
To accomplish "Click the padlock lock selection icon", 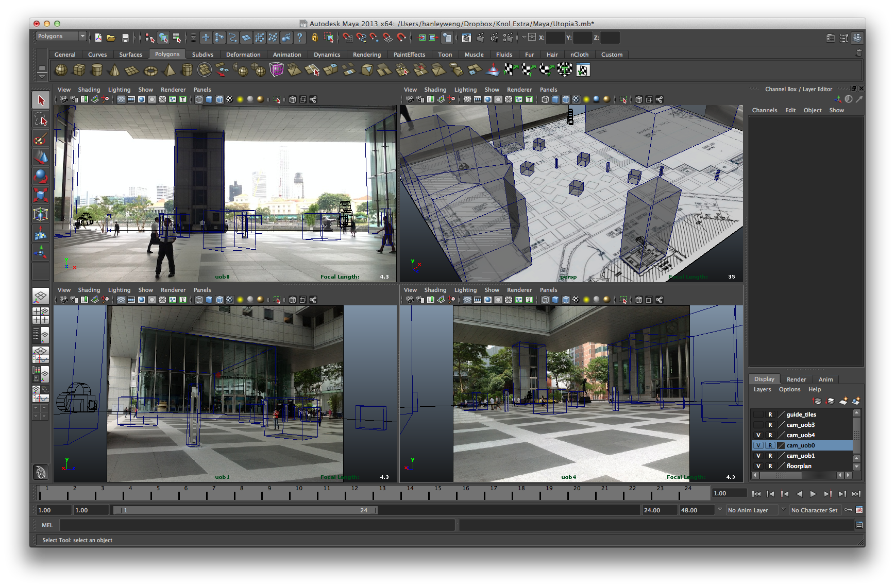I will [315, 38].
